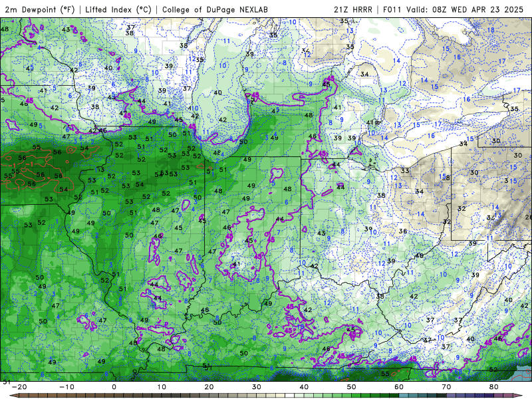Select the "Lifted Index (°C)" header label

pos(118,9)
